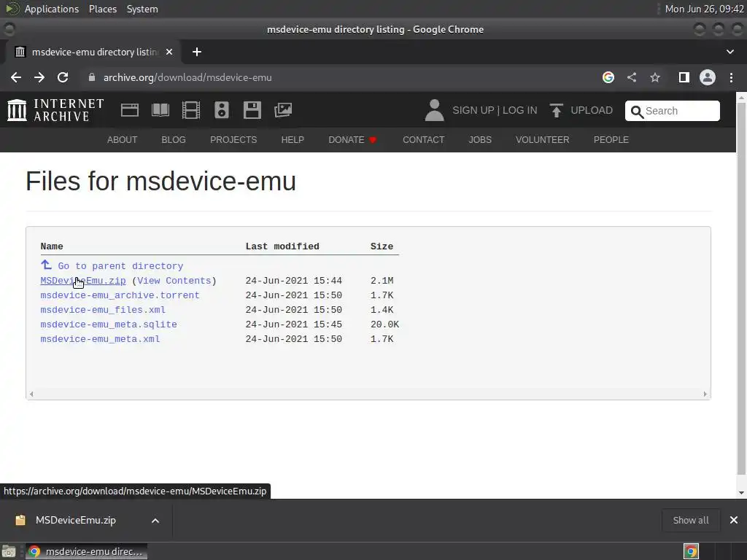747x560 pixels.
Task: Expand MSDeviceEmu.zip download options chevron
Action: pyautogui.click(x=155, y=521)
